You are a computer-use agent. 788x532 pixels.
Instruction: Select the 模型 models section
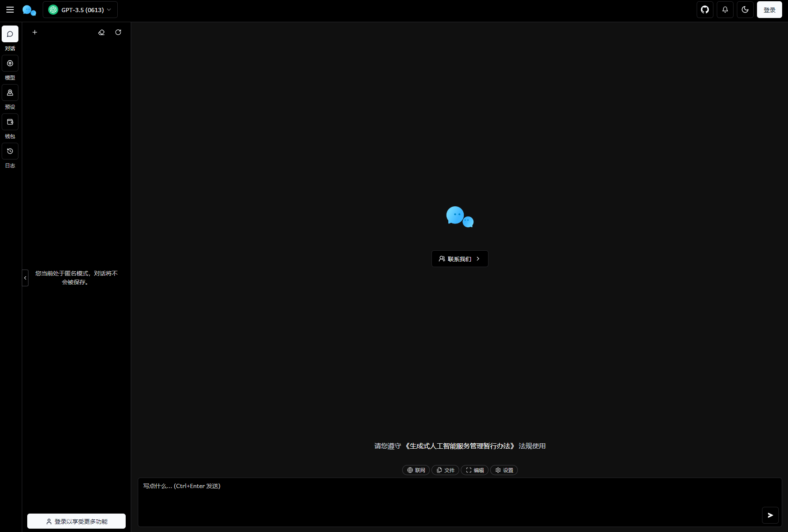pyautogui.click(x=10, y=63)
